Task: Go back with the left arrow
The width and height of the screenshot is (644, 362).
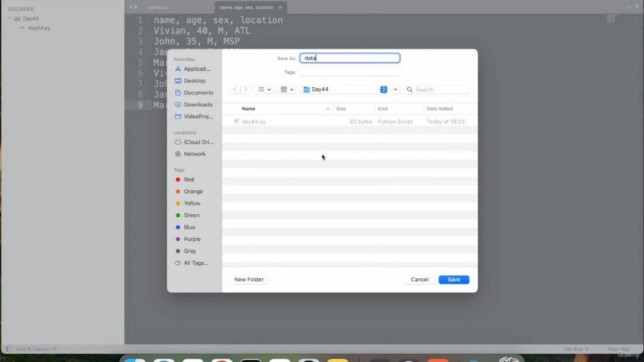Action: (x=235, y=89)
